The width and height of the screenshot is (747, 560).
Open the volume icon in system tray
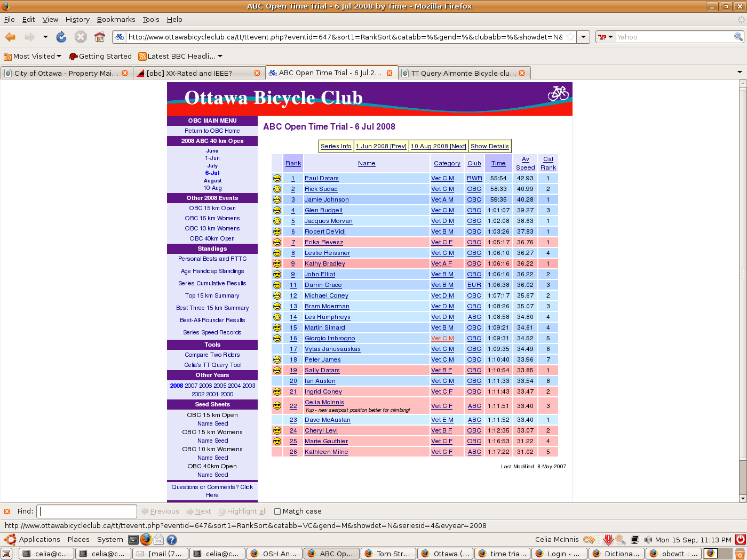[648, 540]
